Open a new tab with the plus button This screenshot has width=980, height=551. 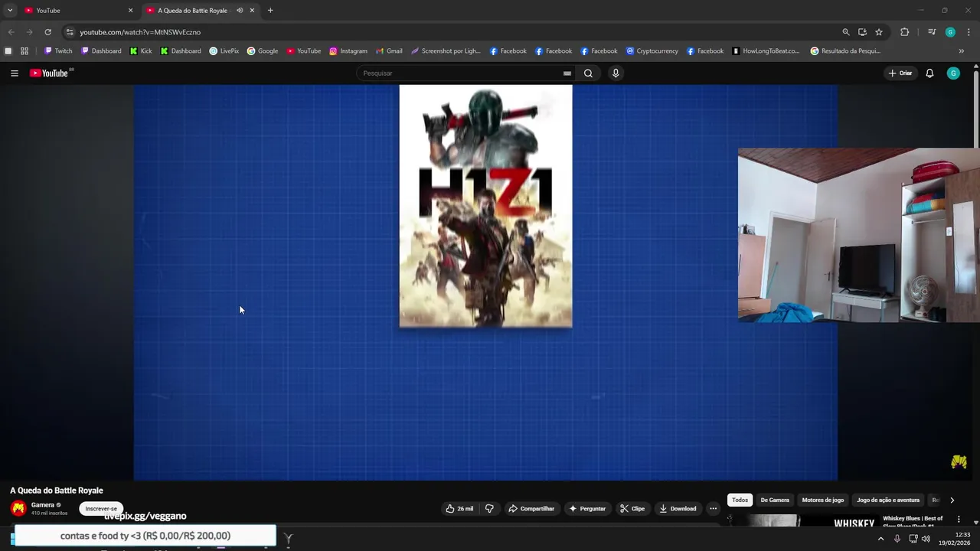click(270, 11)
